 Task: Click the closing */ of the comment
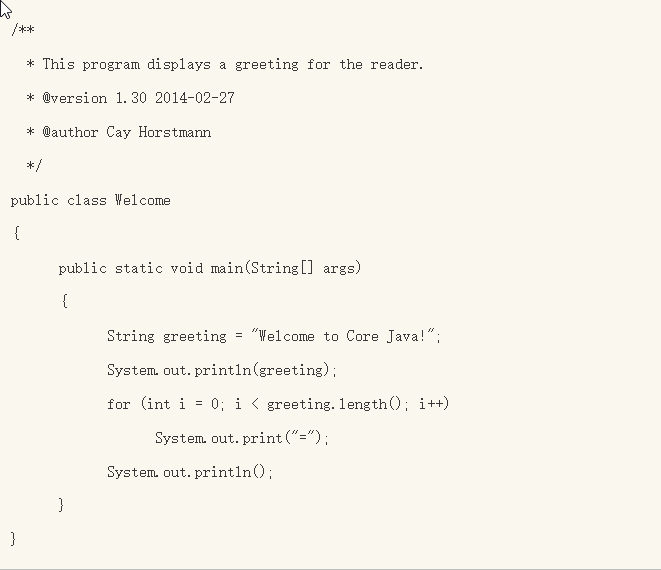[34, 165]
